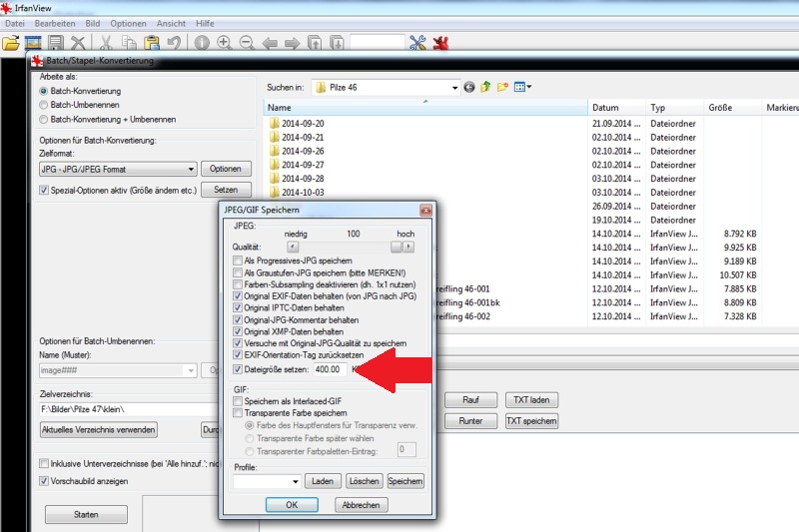This screenshot has width=799, height=532.
Task: Click the back navigation arrow next to Pilze 46
Action: coord(468,87)
